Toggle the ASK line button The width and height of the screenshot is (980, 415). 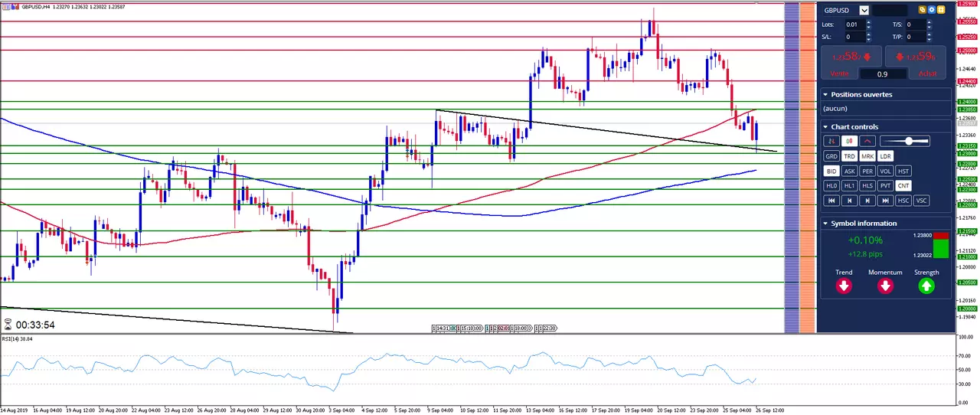pyautogui.click(x=850, y=171)
